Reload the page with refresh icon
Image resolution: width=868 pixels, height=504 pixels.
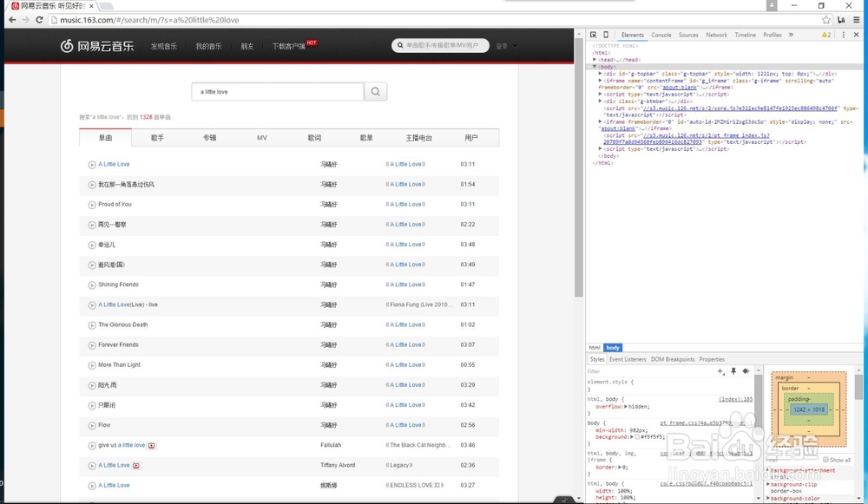pos(39,20)
